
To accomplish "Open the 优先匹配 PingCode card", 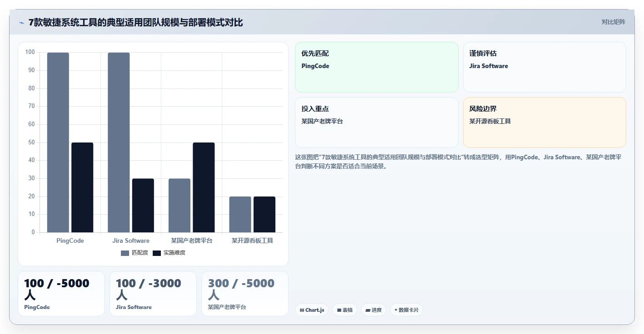I will 377,67.
